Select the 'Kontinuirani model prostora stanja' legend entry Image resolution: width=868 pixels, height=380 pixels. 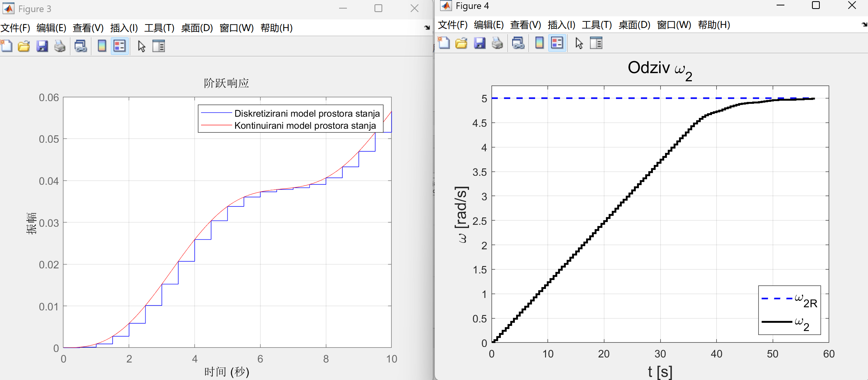[304, 126]
